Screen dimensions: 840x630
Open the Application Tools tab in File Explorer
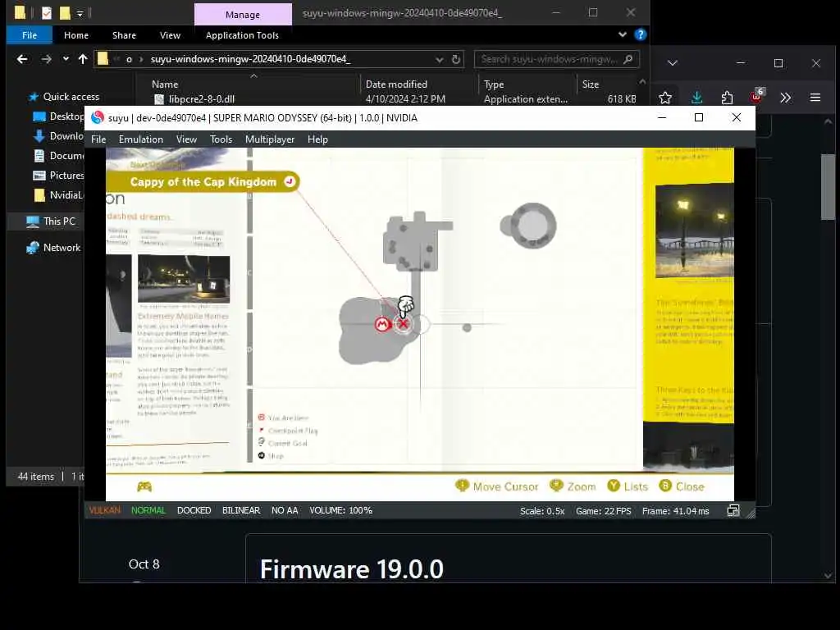[x=242, y=35]
